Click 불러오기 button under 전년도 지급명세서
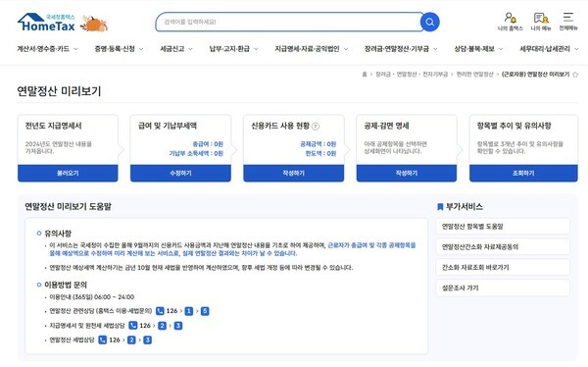588x367 pixels. [x=68, y=173]
